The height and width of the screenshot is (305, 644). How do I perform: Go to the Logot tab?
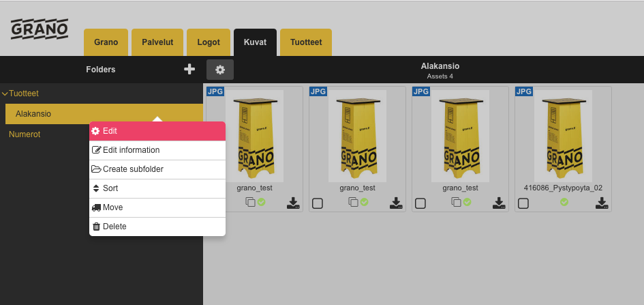click(x=209, y=42)
